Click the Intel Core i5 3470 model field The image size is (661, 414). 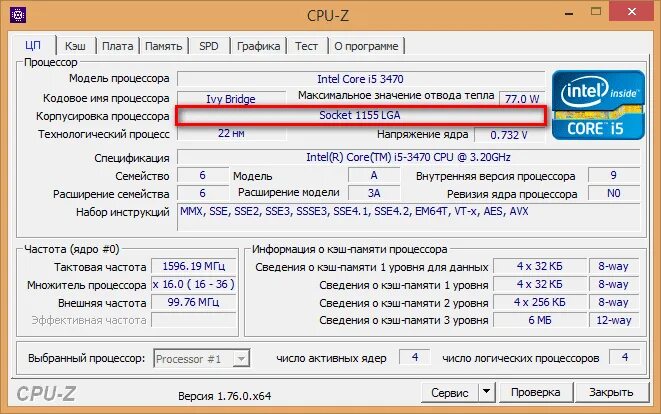point(360,79)
